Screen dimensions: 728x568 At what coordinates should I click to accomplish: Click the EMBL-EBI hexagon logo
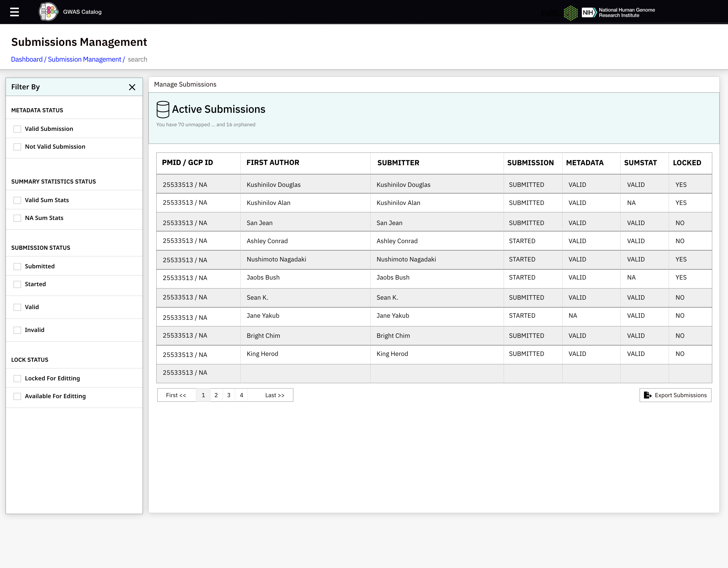570,13
